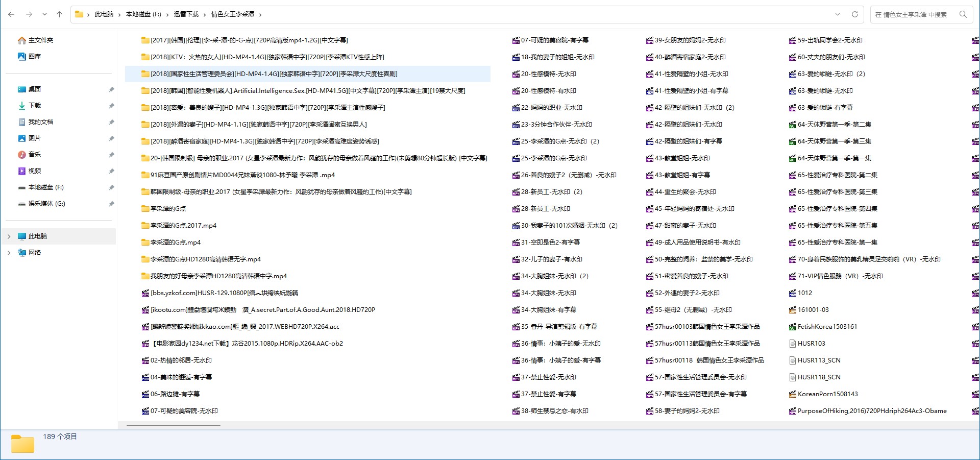980x460 pixels.
Task: Click the search magnifier icon
Action: pos(963,14)
